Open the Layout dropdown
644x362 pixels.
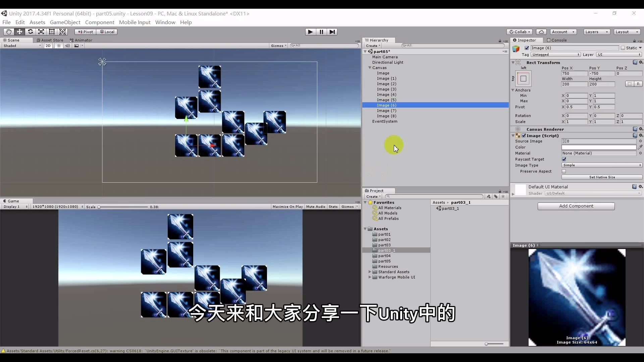627,32
